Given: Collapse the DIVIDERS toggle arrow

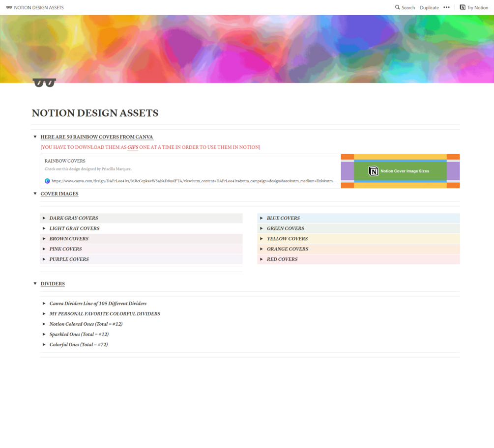Looking at the screenshot, I should pyautogui.click(x=35, y=283).
